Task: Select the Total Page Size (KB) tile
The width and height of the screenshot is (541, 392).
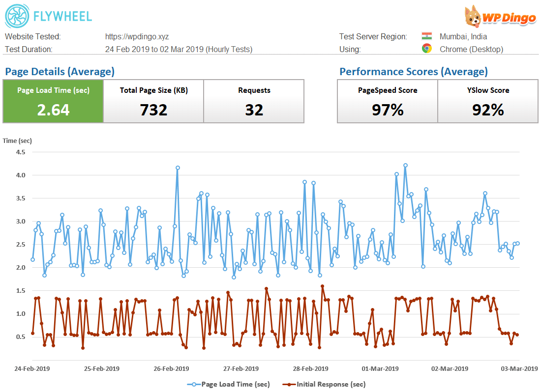Action: 153,101
